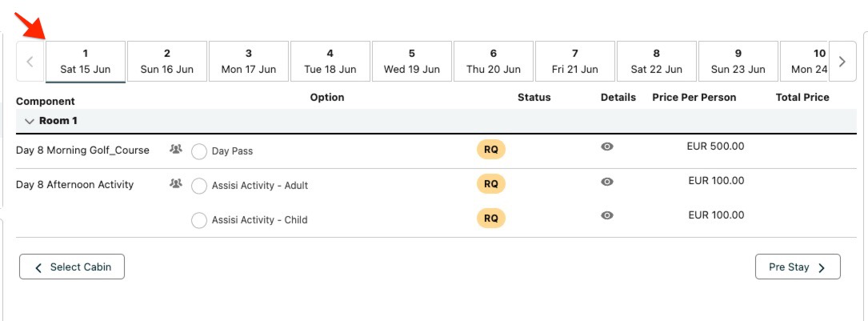The width and height of the screenshot is (868, 321).
Task: Click guests icon beside Afternoon Activity
Action: pyautogui.click(x=175, y=183)
